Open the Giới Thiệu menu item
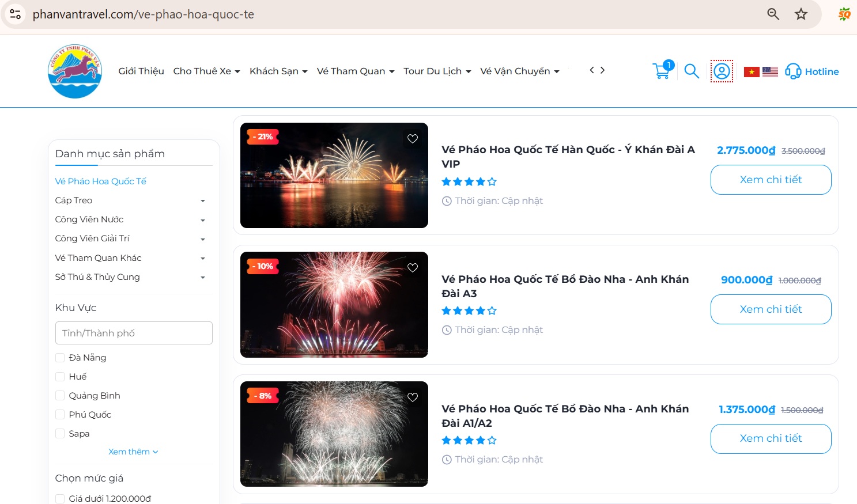 pos(141,71)
